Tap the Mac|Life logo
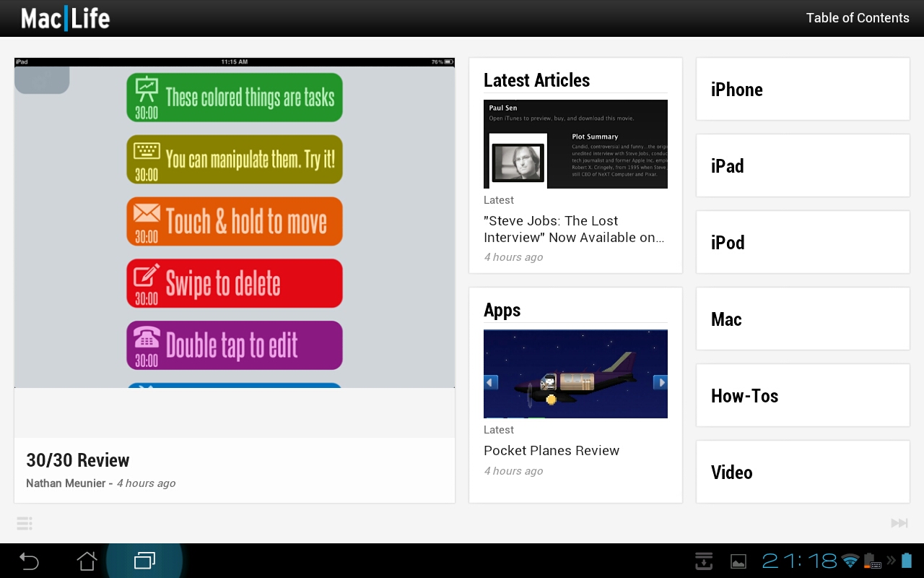Screen dimensions: 924x578 pyautogui.click(x=65, y=18)
